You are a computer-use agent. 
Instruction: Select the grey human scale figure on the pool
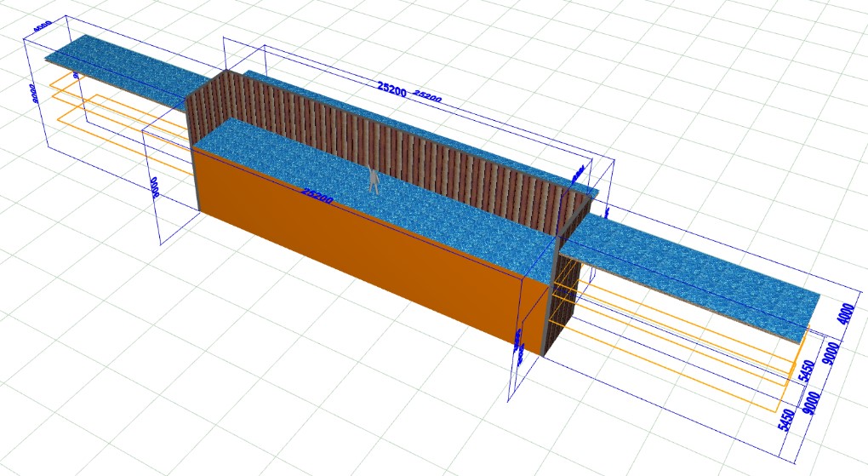[374, 180]
